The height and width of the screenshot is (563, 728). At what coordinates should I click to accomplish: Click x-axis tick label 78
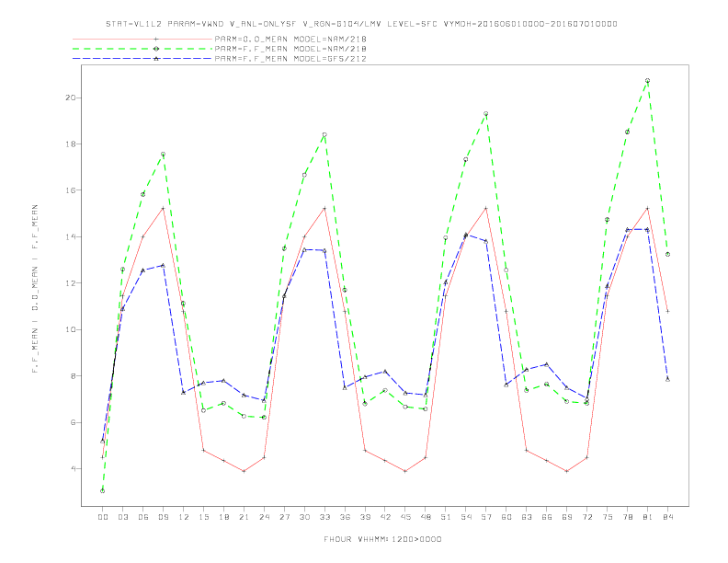coord(627,517)
